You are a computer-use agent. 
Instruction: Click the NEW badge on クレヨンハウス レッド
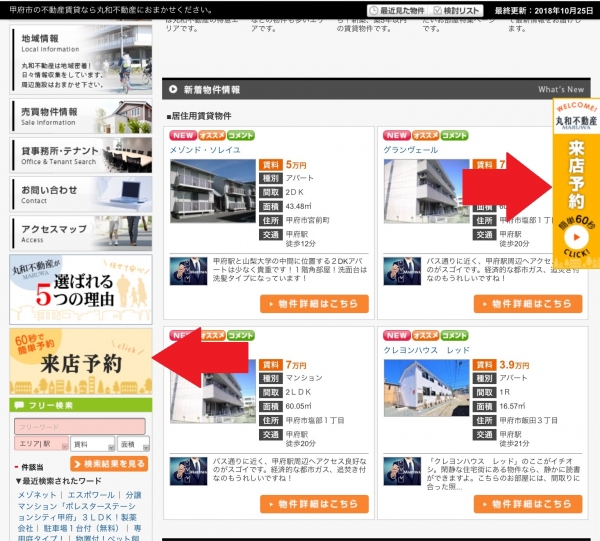click(397, 336)
